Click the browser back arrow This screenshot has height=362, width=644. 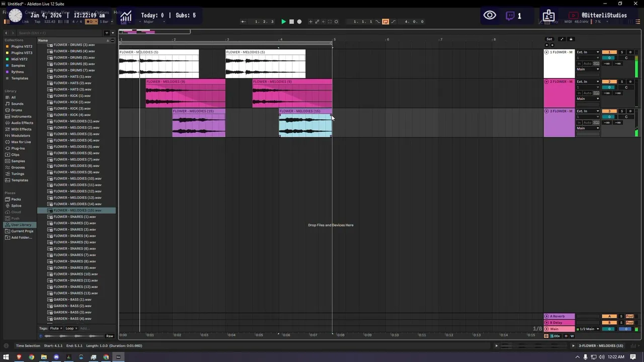6,33
